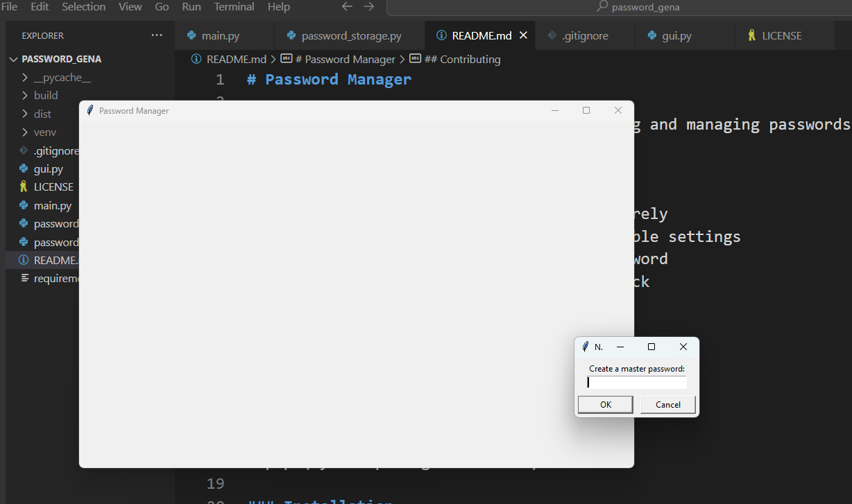Click the '# Password Manager' heading line
Image resolution: width=852 pixels, height=504 pixels.
click(x=329, y=80)
